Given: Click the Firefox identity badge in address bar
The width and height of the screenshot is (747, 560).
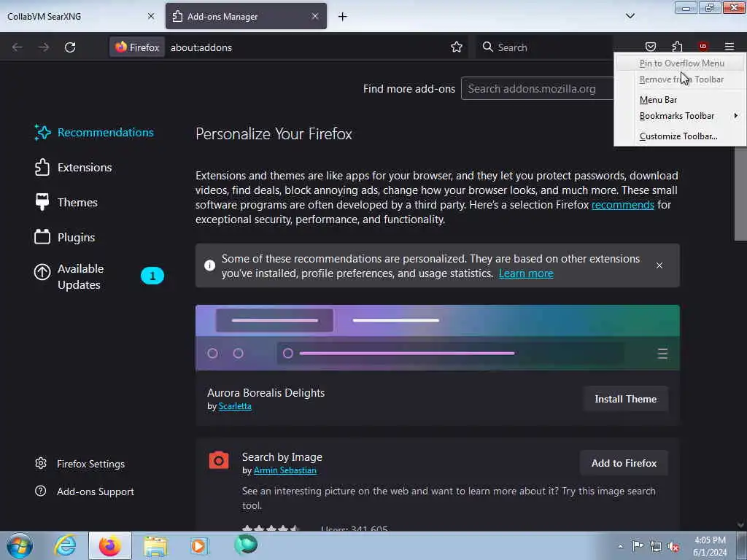Looking at the screenshot, I should [x=137, y=47].
